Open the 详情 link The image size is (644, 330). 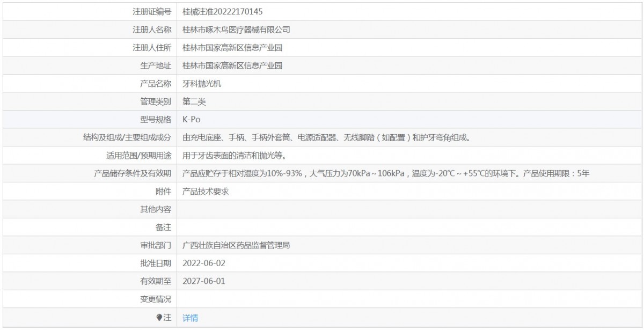190,318
